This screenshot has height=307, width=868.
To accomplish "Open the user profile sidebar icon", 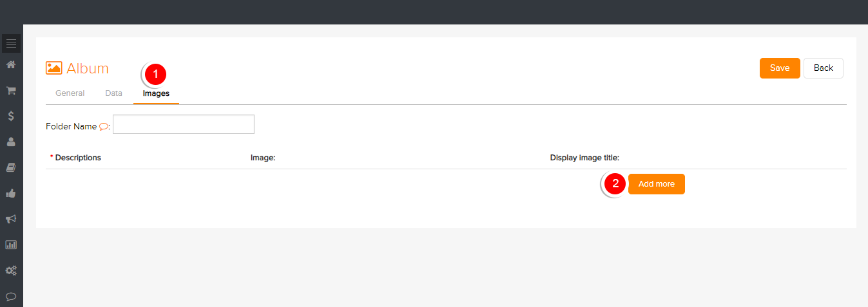I will point(11,142).
